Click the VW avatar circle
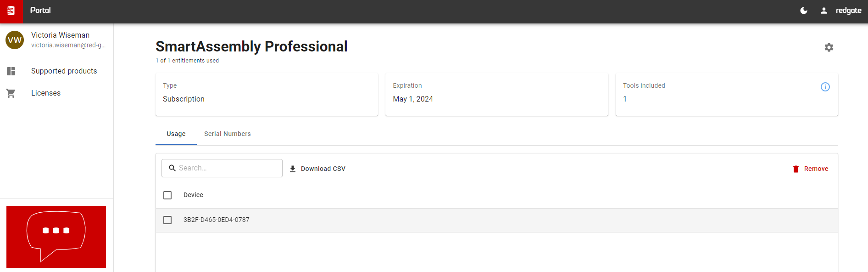Screen dimensions: 868x272 pos(15,40)
